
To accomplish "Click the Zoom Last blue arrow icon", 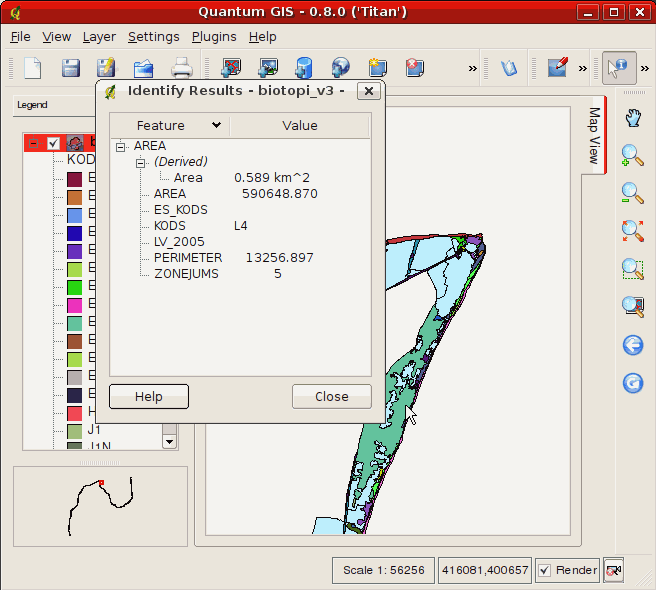I will [x=633, y=345].
